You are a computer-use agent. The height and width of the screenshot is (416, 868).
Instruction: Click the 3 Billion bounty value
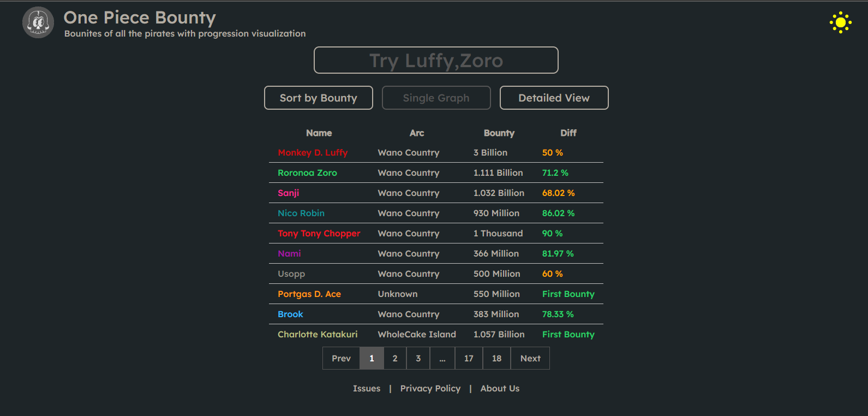pyautogui.click(x=490, y=153)
